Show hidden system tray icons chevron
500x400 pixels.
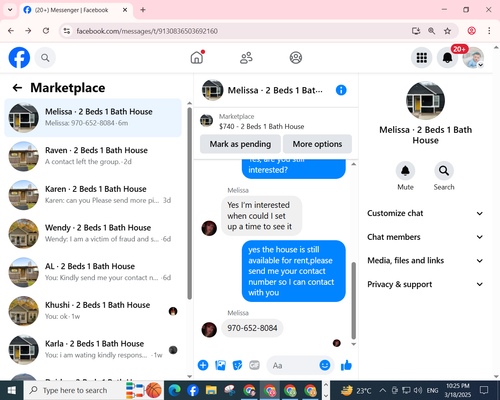click(383, 390)
